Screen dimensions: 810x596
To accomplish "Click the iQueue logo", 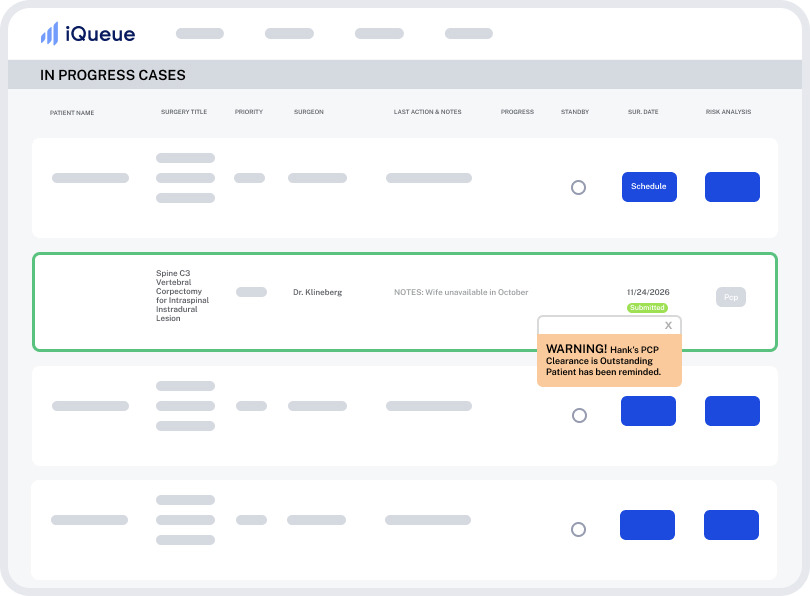I will click(x=88, y=34).
